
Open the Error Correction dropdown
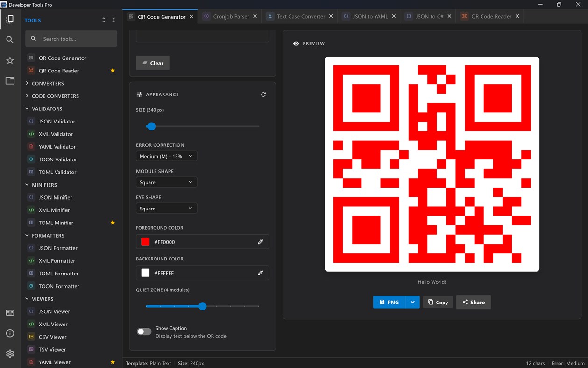(x=166, y=156)
